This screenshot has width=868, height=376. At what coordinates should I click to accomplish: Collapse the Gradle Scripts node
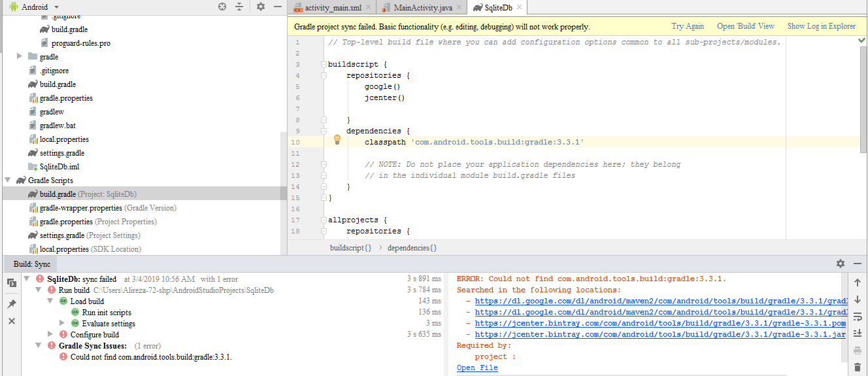pos(8,180)
